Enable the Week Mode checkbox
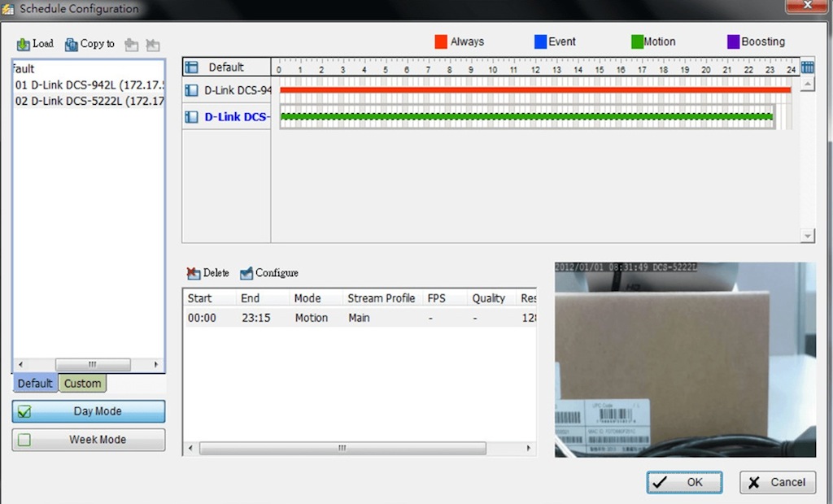The height and width of the screenshot is (504, 833). point(24,440)
